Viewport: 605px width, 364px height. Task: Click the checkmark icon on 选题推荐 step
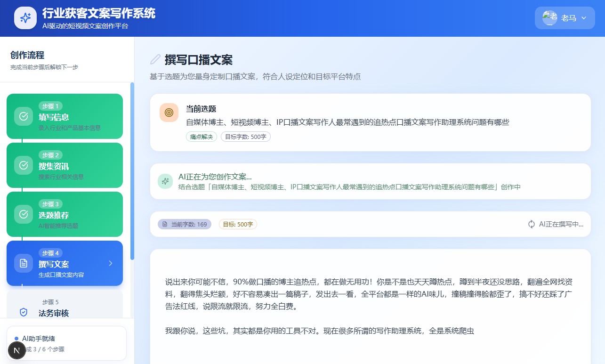click(x=24, y=214)
